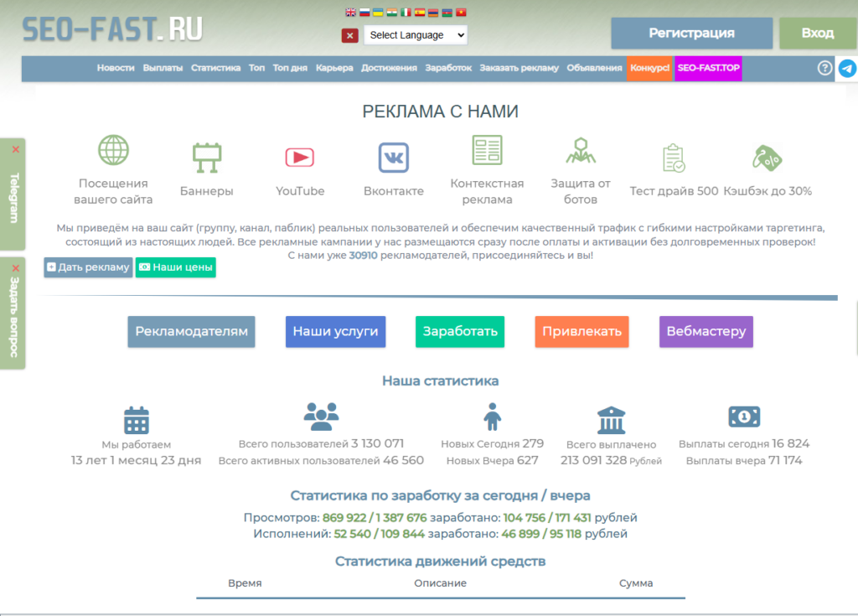858x616 pixels.
Task: Open the Объявления menu item
Action: [x=594, y=68]
